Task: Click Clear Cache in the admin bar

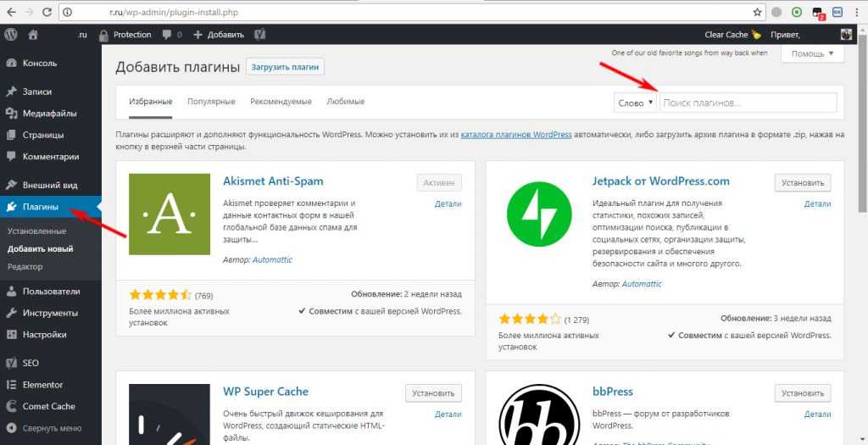Action: click(x=733, y=34)
